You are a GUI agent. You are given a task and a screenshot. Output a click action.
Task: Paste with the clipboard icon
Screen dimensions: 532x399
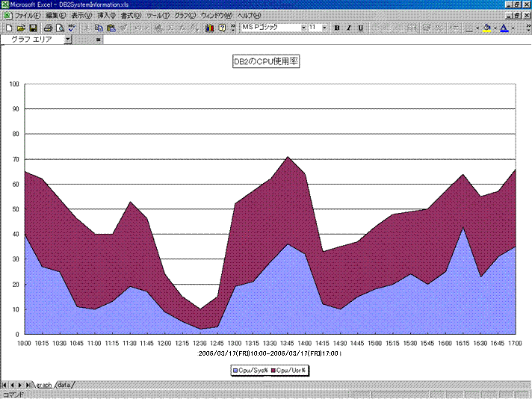111,28
